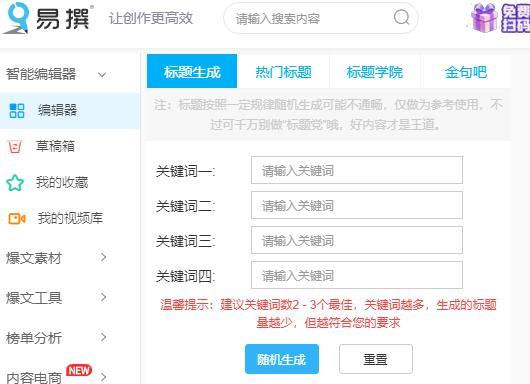The image size is (530, 384).
Task: Click the 我的收藏 star icon
Action: coord(15,183)
